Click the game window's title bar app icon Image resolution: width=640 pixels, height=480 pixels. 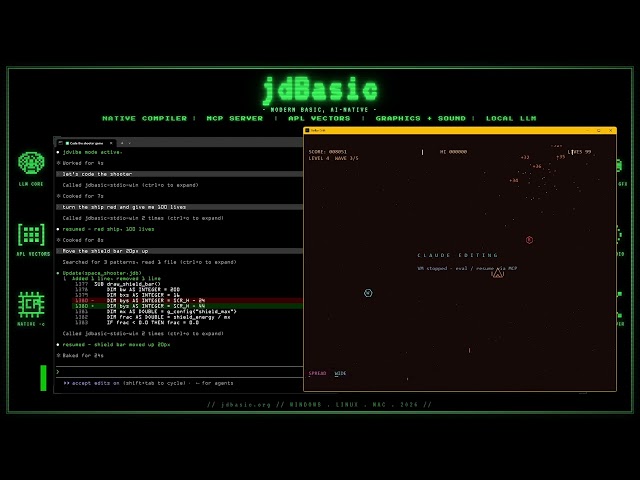click(307, 130)
